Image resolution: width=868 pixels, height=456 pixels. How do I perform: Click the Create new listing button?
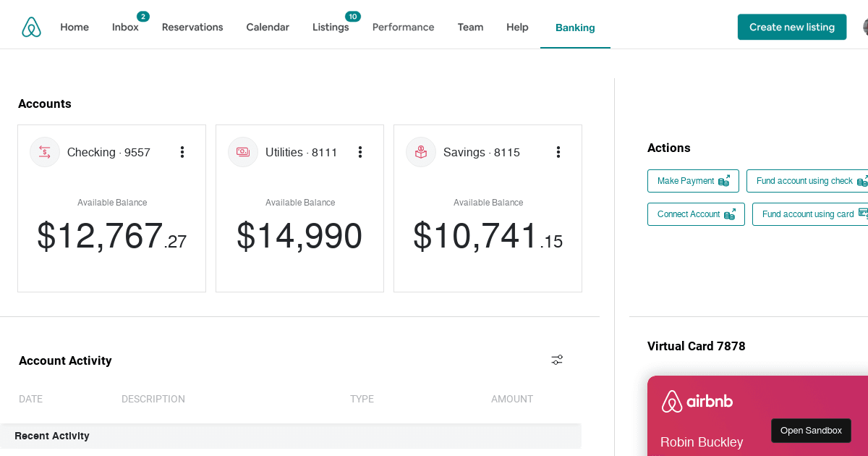click(792, 26)
